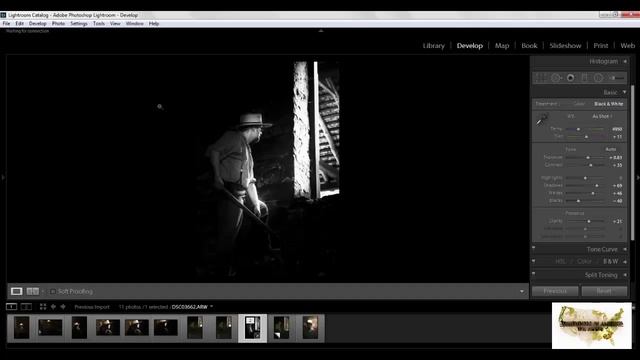Switch to the Print module
Screen dimensions: 640x360
[600, 46]
